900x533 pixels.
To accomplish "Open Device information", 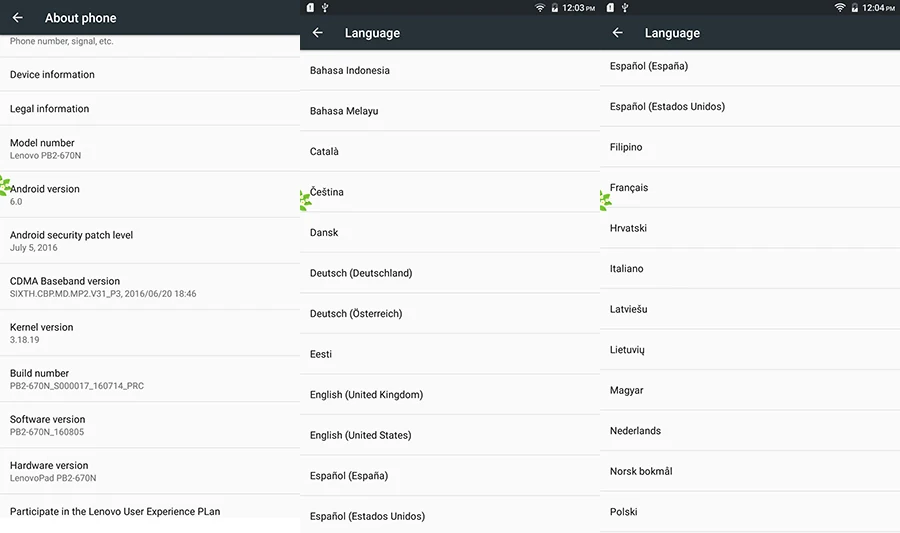I will 150,74.
